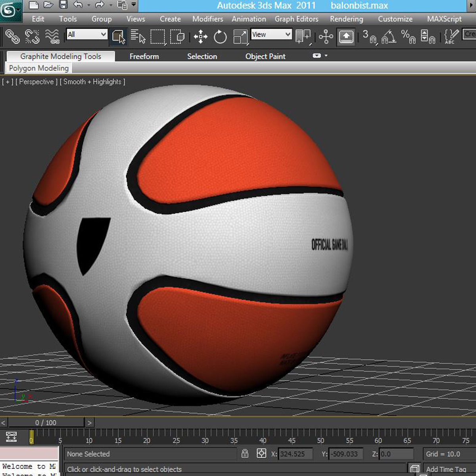Viewport: 476px width, 476px height.
Task: Click the Select and Manipulate icon
Action: 326,37
